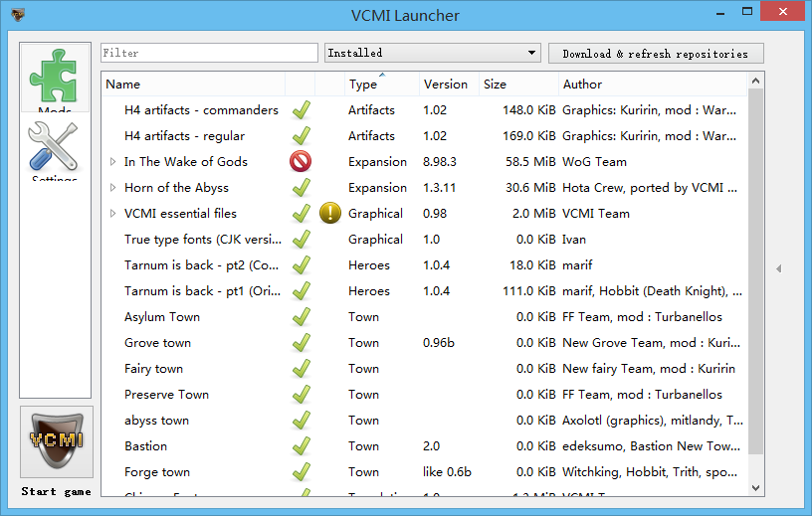
Task: Maximize the VCMI Launcher window
Action: click(746, 11)
